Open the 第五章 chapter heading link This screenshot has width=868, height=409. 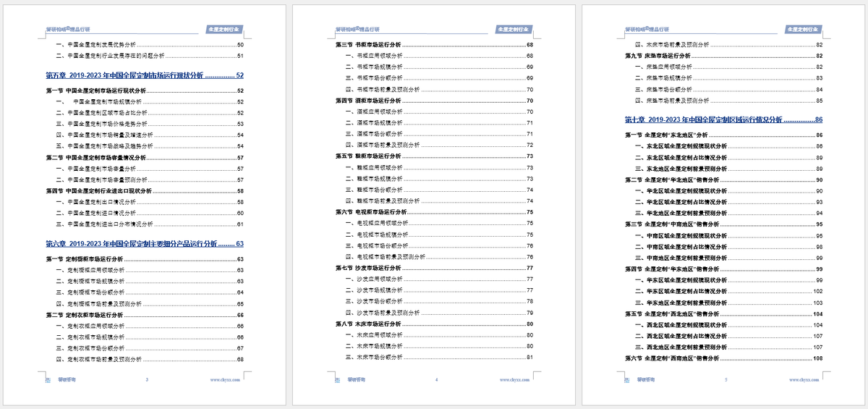[145, 75]
